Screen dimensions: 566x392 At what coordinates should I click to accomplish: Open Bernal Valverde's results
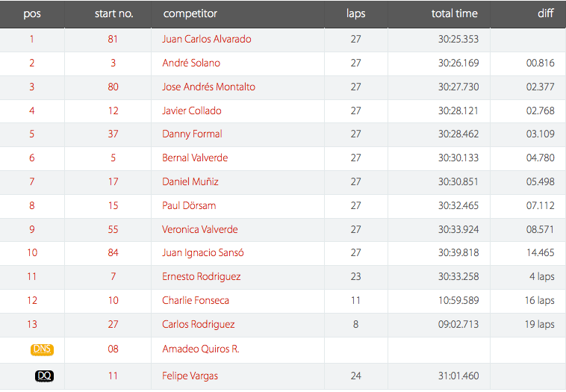[x=195, y=158]
